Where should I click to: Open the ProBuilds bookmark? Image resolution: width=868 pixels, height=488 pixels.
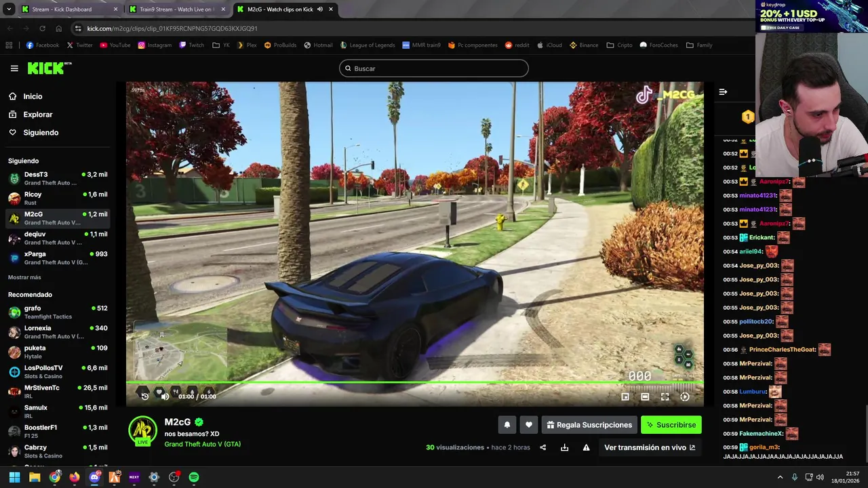coord(280,45)
